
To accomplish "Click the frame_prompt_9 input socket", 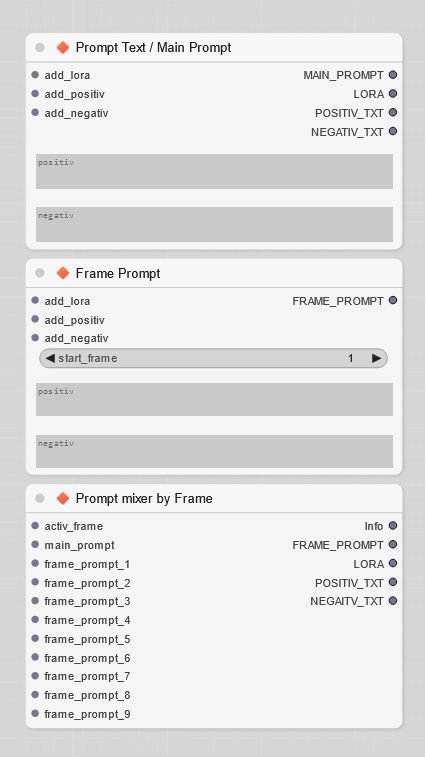I will pos(35,714).
